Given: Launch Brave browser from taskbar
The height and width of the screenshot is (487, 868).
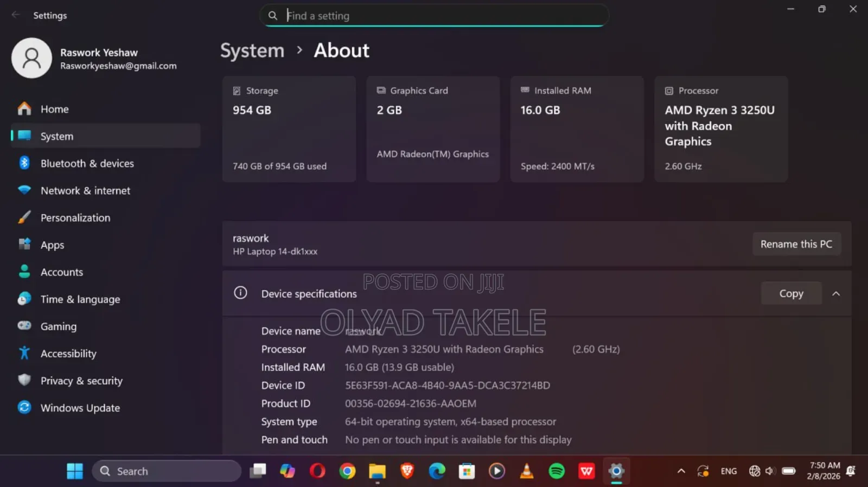Looking at the screenshot, I should coord(407,471).
